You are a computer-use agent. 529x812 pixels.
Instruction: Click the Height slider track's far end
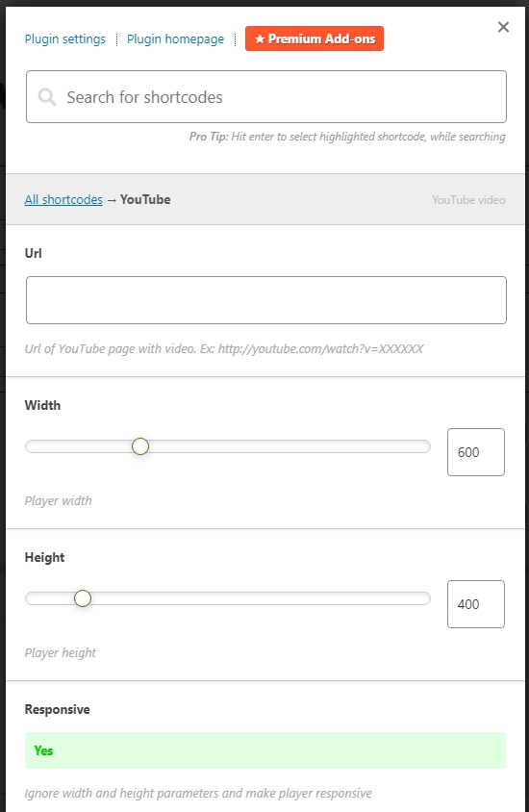tap(424, 598)
